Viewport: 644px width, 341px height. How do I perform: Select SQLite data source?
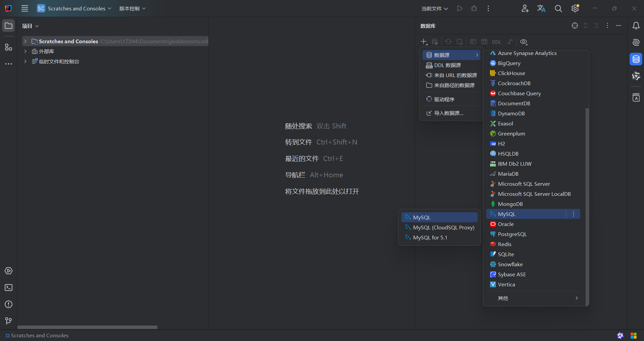pos(533,254)
